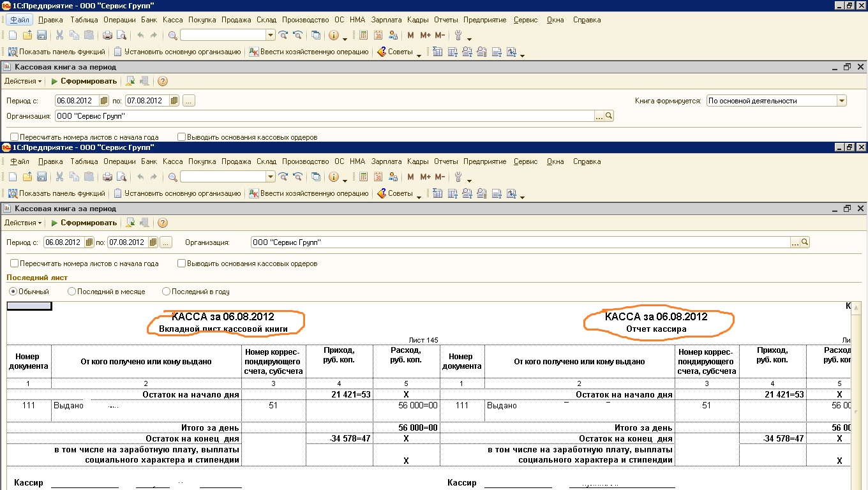The image size is (868, 490).
Task: Click the print icon in the lower window toolbar
Action: 107,177
